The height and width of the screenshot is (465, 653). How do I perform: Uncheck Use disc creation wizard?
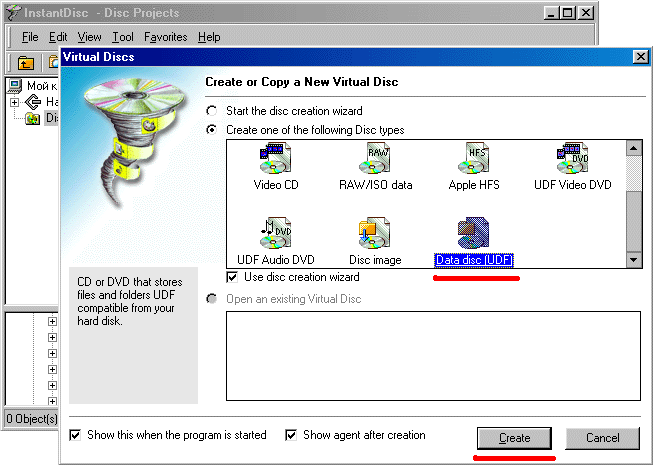pyautogui.click(x=232, y=277)
